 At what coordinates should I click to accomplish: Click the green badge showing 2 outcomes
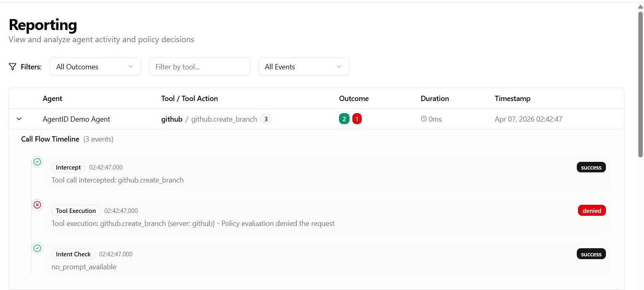(x=344, y=119)
